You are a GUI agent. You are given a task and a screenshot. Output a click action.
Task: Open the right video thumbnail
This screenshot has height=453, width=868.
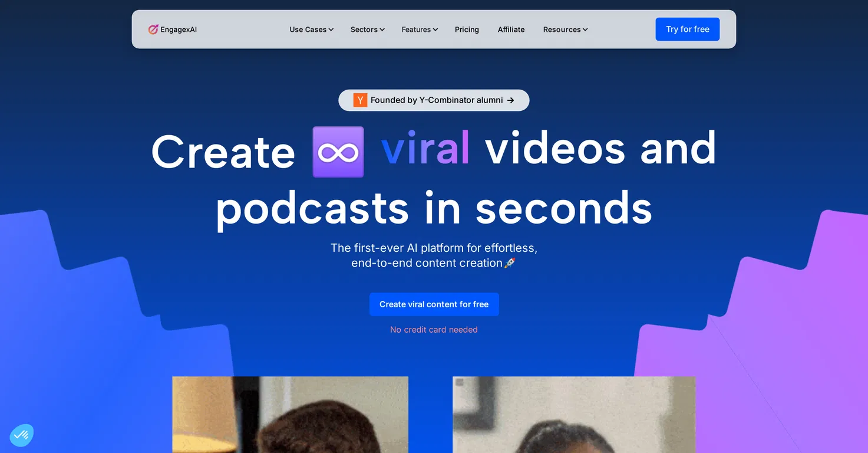point(574,415)
